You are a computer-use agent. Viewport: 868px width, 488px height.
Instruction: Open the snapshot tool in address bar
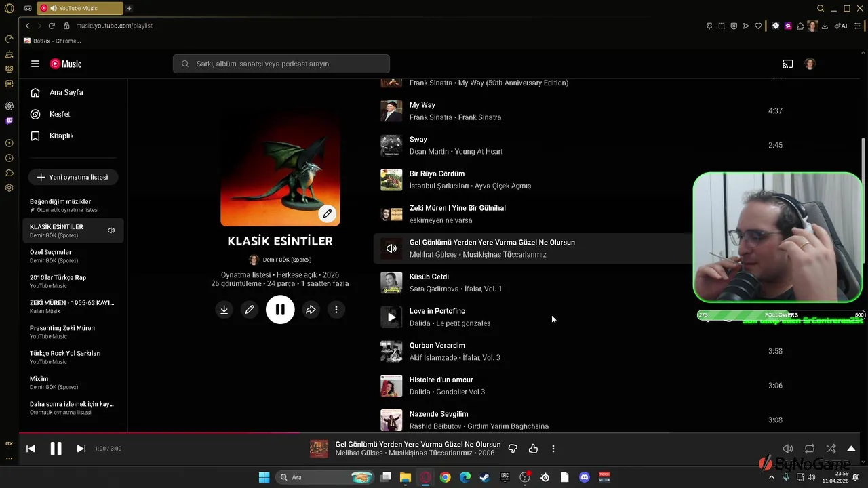(x=722, y=26)
